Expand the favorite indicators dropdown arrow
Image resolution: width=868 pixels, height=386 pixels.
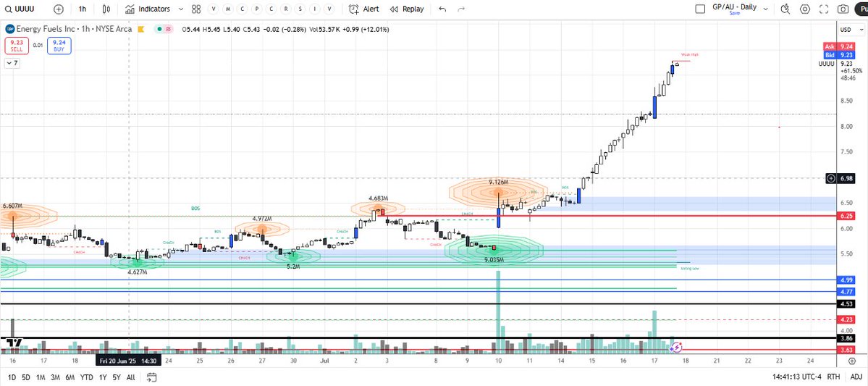point(182,9)
